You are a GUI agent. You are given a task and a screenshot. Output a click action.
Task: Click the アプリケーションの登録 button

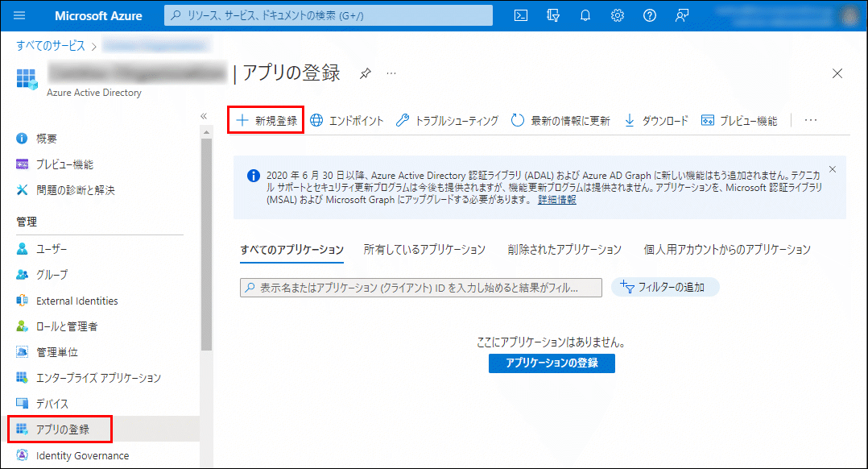coord(552,363)
